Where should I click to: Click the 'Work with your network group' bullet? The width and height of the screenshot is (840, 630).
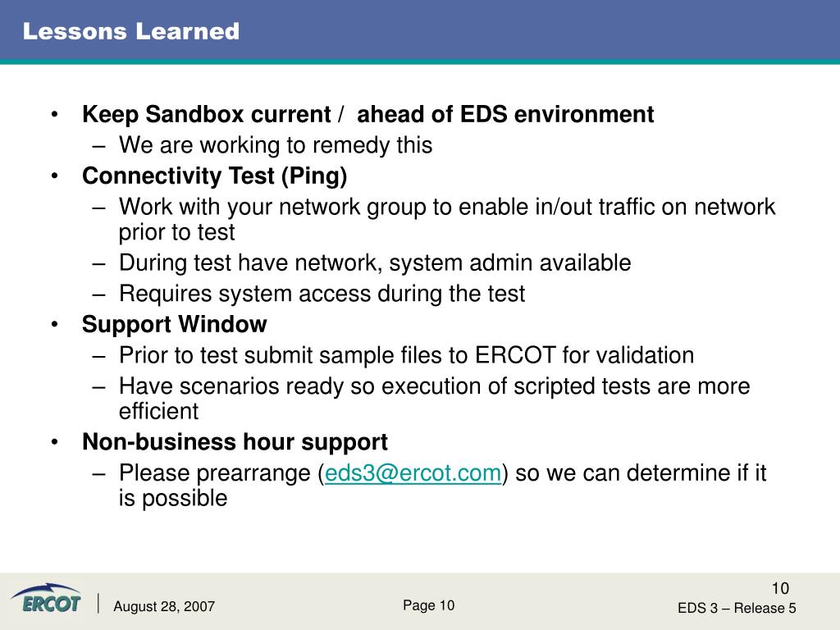[x=447, y=219]
